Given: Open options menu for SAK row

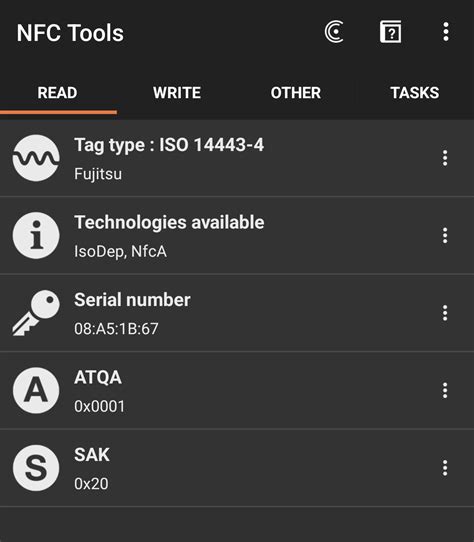Looking at the screenshot, I should (445, 468).
